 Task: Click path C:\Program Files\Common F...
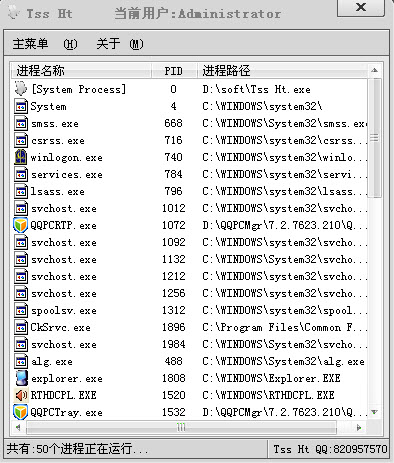pos(285,328)
